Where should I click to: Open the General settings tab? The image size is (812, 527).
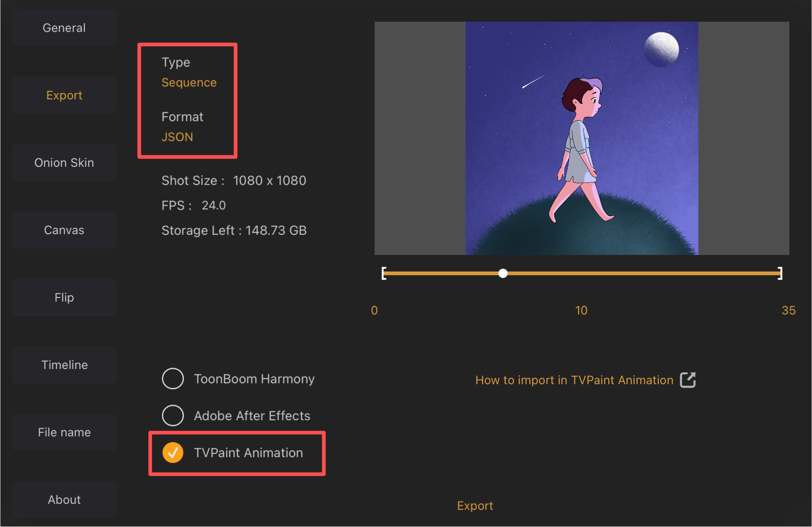(64, 28)
